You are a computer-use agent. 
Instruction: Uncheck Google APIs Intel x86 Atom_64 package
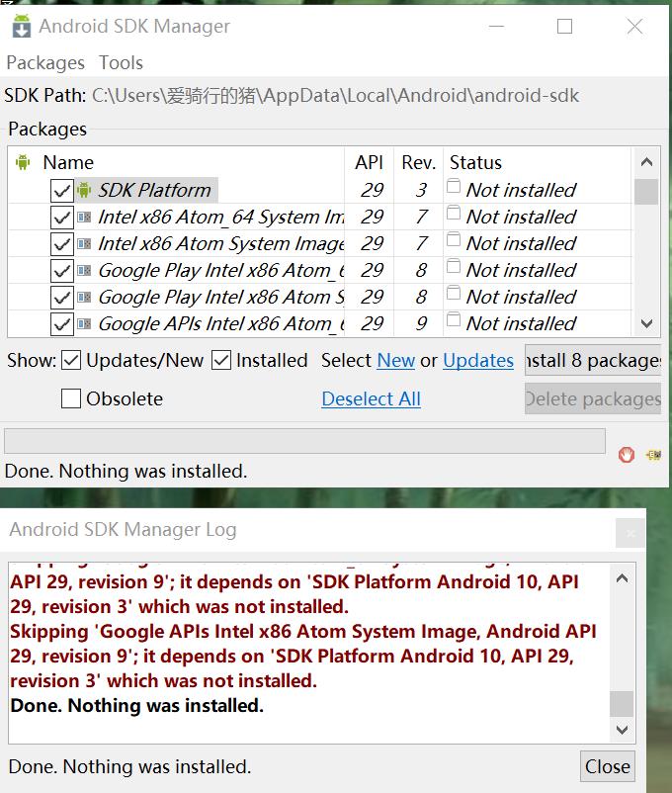tap(61, 324)
